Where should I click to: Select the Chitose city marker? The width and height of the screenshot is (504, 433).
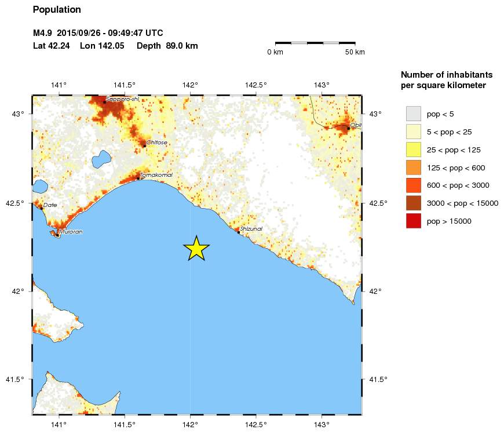point(144,146)
